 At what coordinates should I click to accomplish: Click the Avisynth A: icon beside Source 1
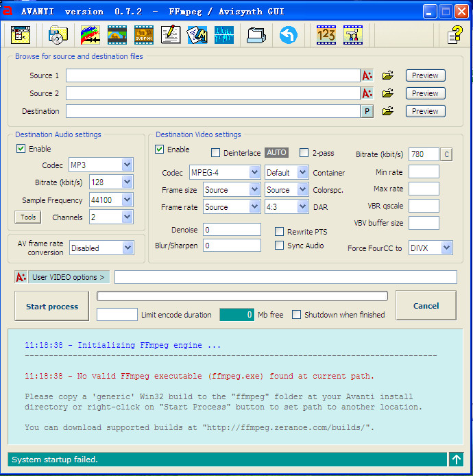click(367, 75)
